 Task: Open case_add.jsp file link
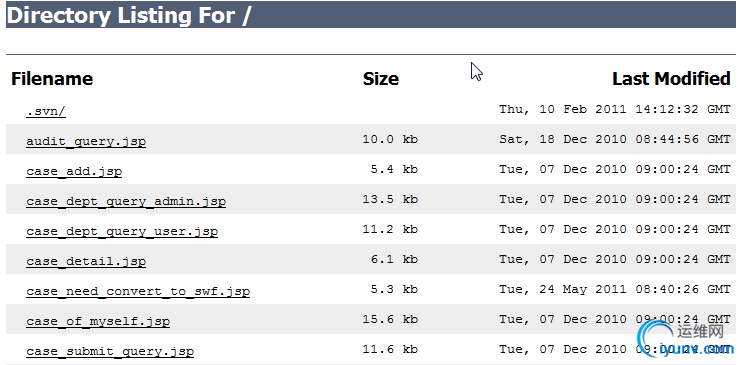coord(74,171)
